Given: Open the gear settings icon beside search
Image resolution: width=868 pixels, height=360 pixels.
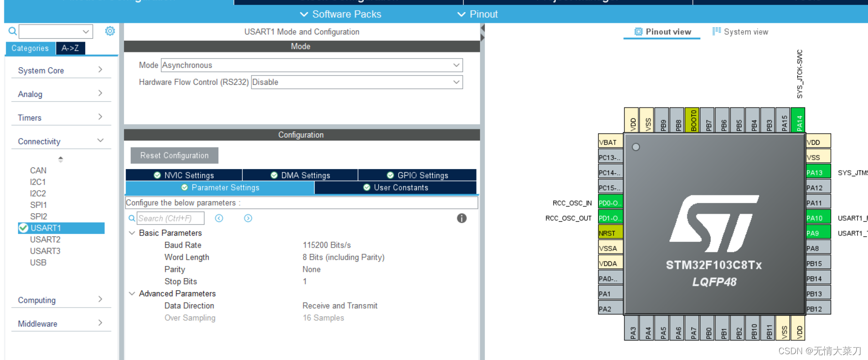Looking at the screenshot, I should click(110, 31).
